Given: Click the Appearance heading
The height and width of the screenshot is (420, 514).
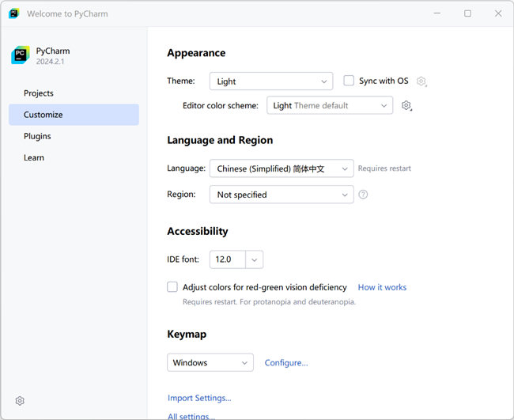Looking at the screenshot, I should (x=196, y=53).
